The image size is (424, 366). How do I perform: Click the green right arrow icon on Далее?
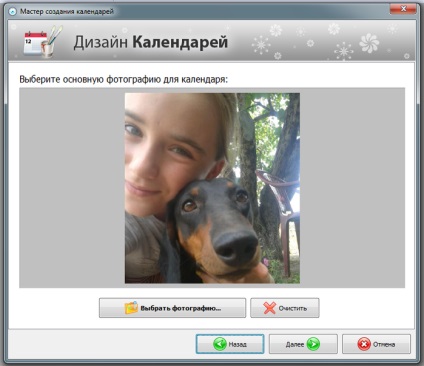click(313, 344)
